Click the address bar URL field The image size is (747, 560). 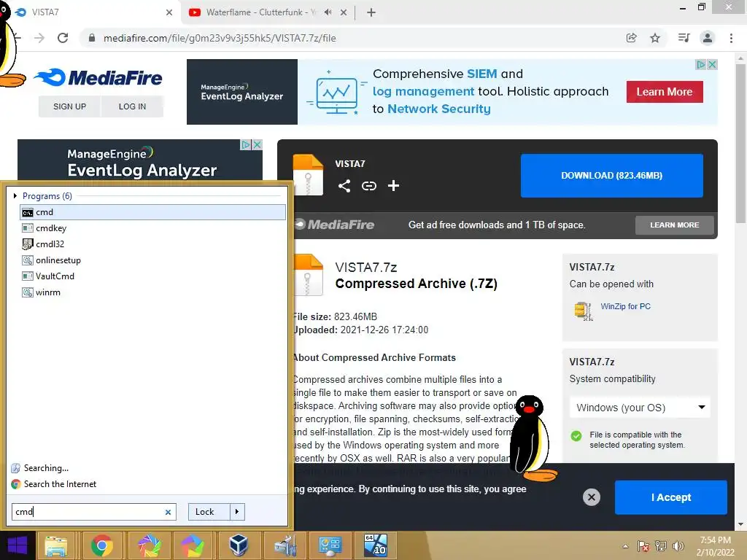tap(352, 38)
